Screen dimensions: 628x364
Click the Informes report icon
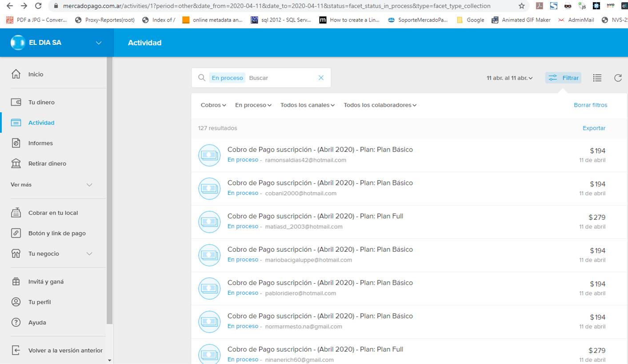(16, 143)
